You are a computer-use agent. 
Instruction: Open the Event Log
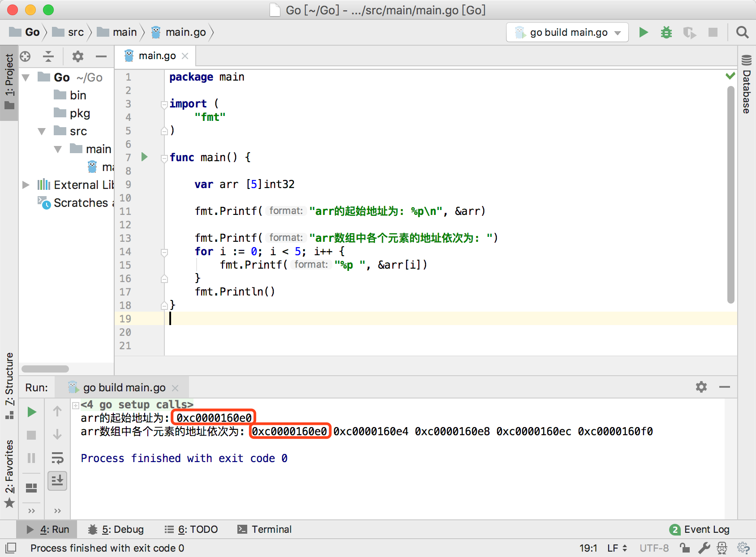[x=700, y=529]
